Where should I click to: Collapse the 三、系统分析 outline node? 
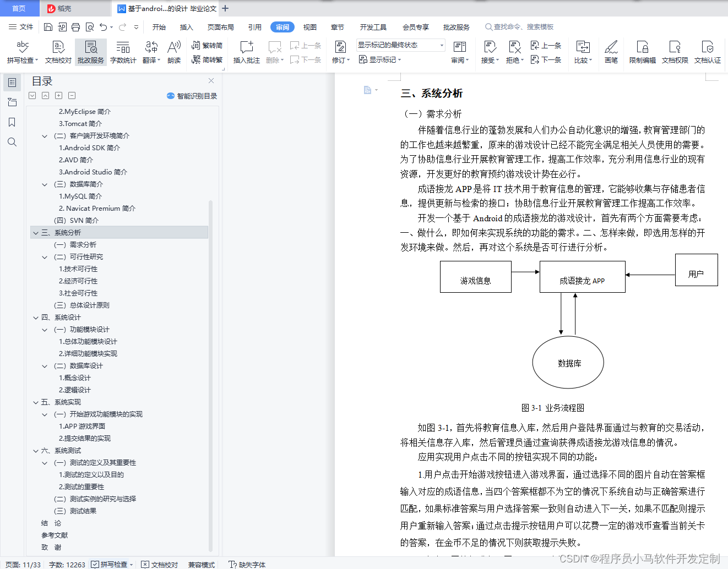pyautogui.click(x=36, y=233)
